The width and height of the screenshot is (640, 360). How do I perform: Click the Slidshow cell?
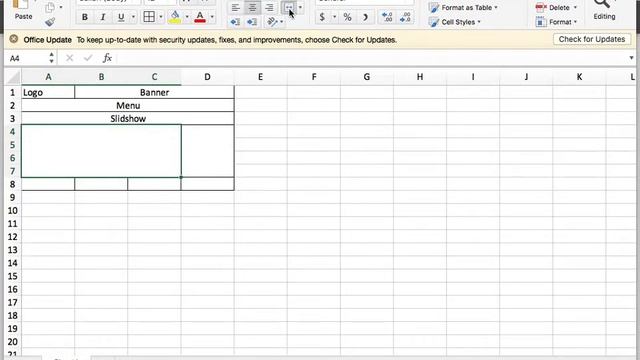[128, 119]
